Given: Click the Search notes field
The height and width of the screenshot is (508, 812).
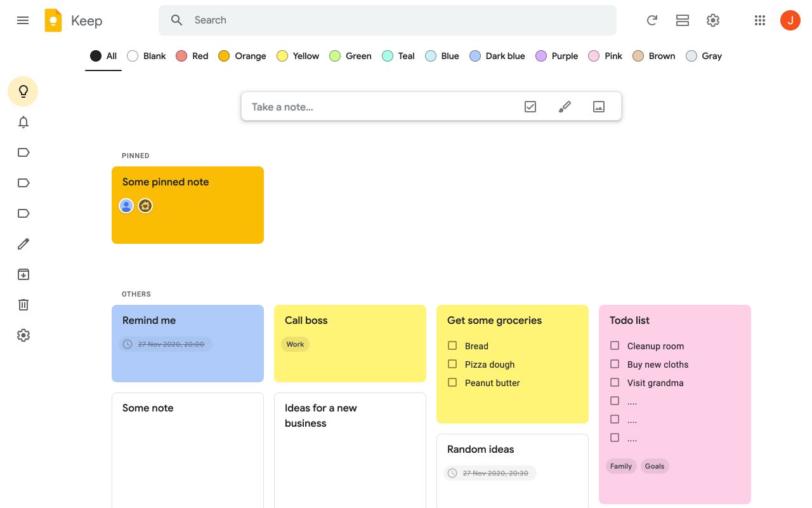Looking at the screenshot, I should pos(387,20).
